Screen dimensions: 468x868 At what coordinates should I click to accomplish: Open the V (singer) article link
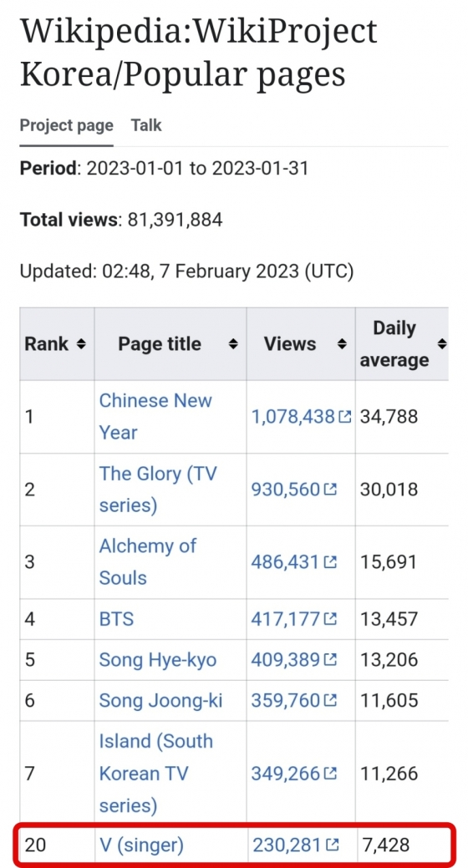[141, 845]
